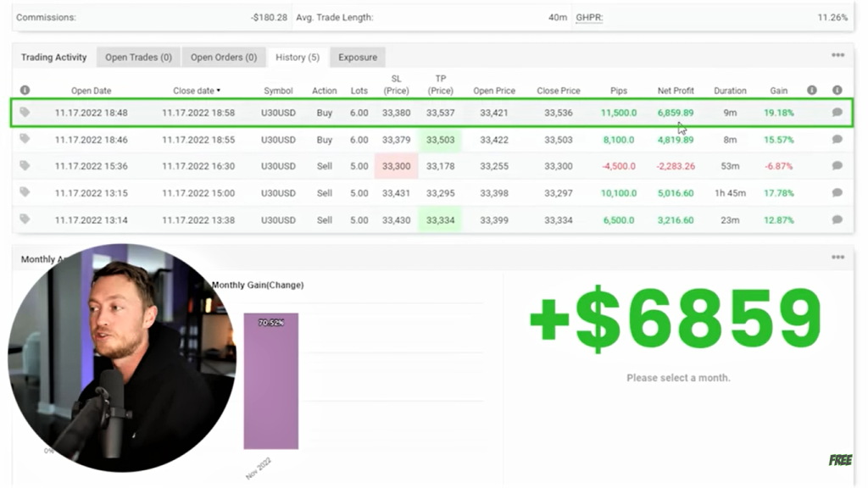Sort trades by Close date column

196,91
